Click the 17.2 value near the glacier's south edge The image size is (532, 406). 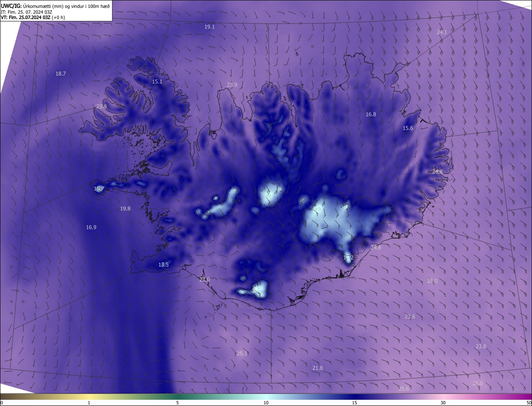pos(348,258)
